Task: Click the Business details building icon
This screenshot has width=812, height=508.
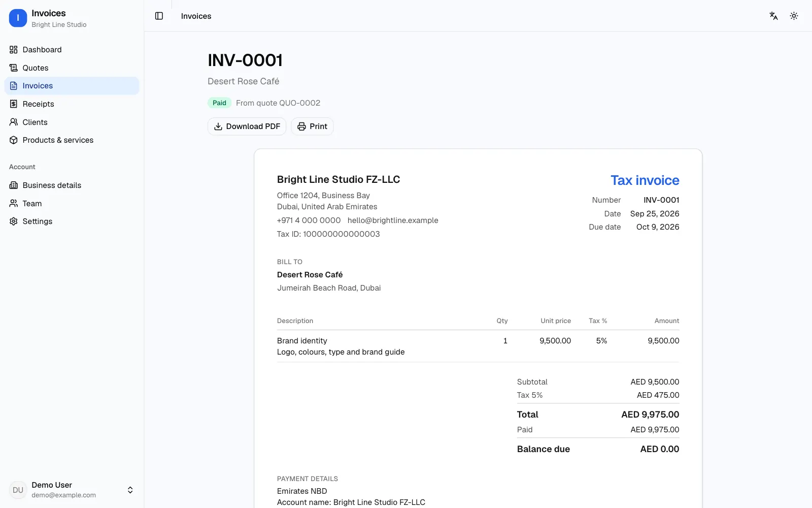Action: point(14,185)
